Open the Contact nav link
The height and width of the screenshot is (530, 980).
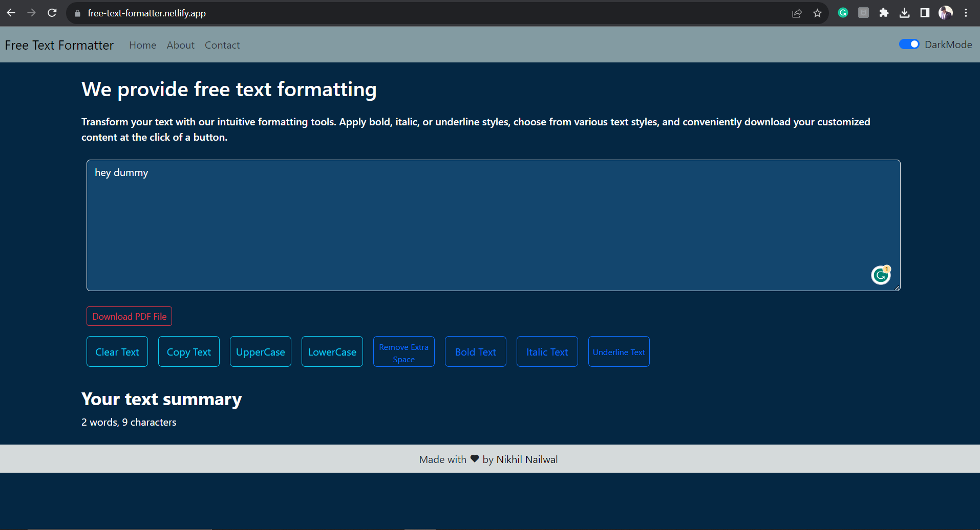222,45
